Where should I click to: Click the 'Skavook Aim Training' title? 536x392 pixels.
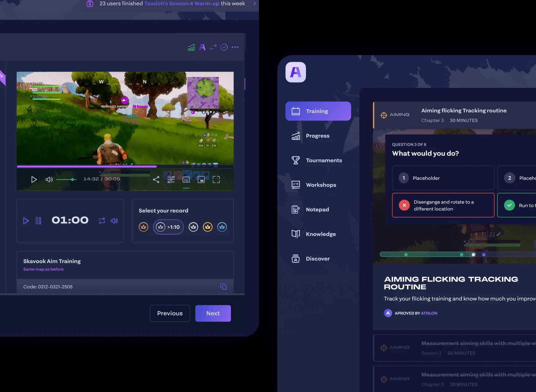coord(52,261)
